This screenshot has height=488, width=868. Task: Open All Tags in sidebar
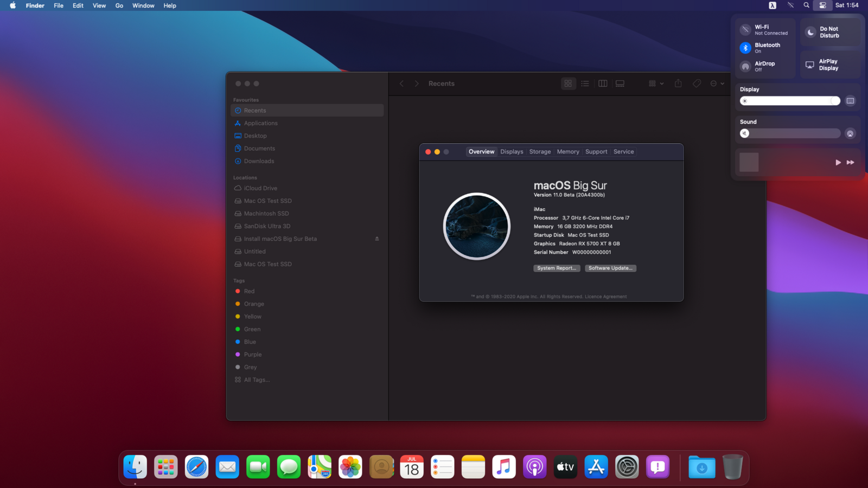point(307,380)
